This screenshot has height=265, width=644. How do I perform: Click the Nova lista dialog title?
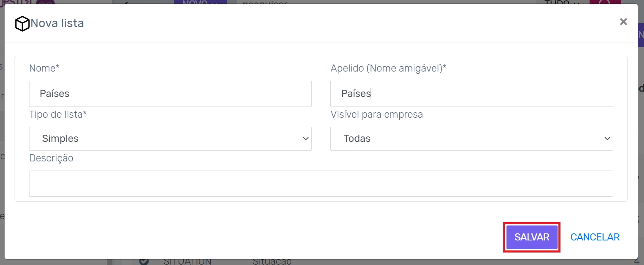click(x=57, y=23)
